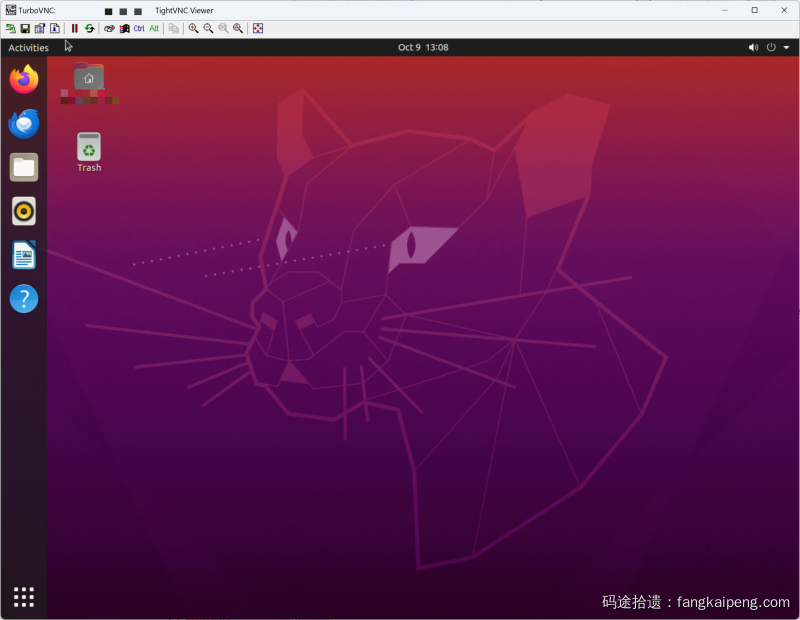Open Show Applications grid button
The image size is (800, 620).
point(24,597)
